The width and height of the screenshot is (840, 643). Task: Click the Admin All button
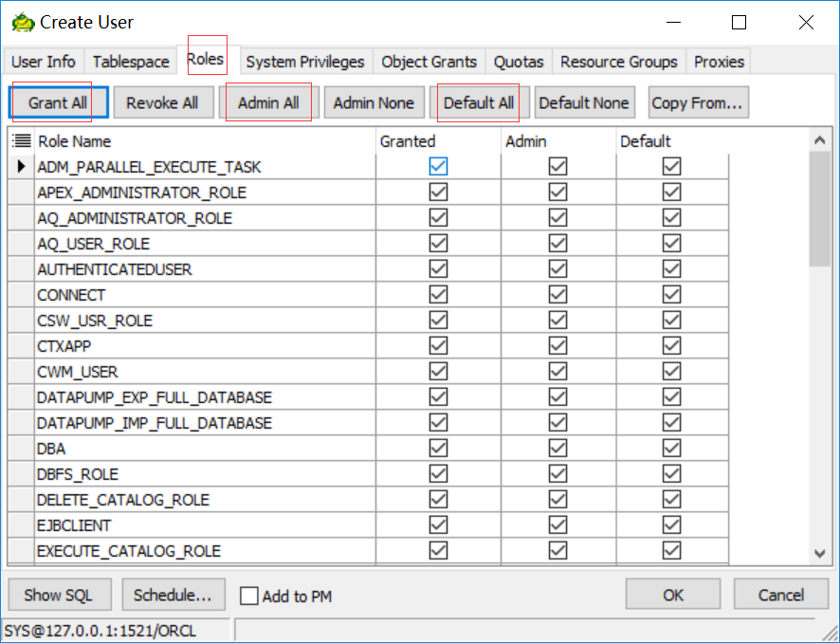269,102
